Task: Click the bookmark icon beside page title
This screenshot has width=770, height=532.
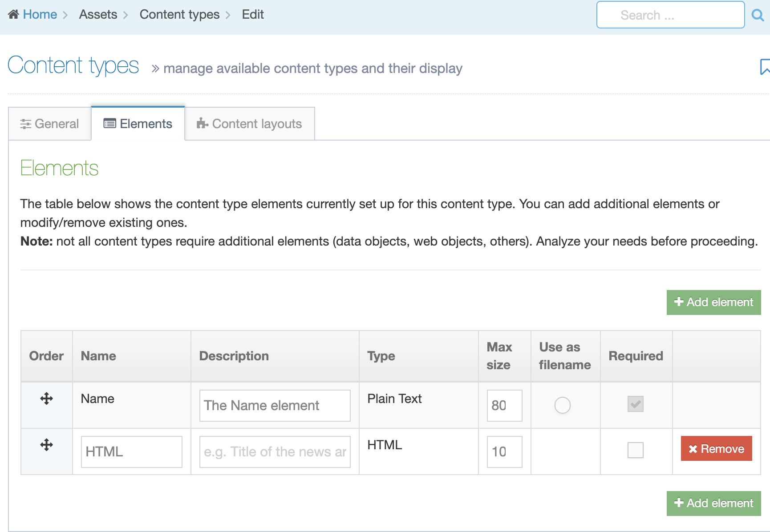Action: click(765, 67)
